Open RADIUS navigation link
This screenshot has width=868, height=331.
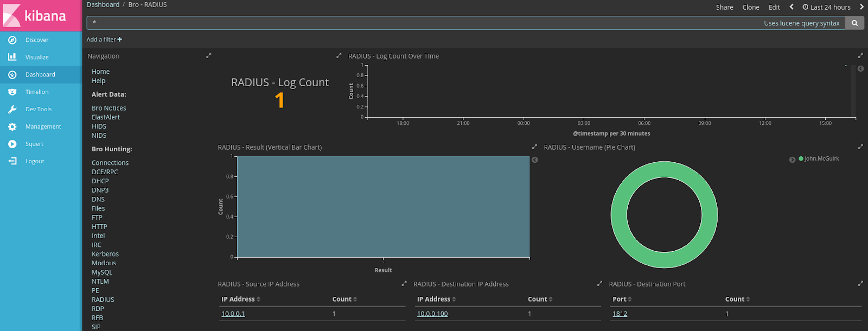pos(103,300)
